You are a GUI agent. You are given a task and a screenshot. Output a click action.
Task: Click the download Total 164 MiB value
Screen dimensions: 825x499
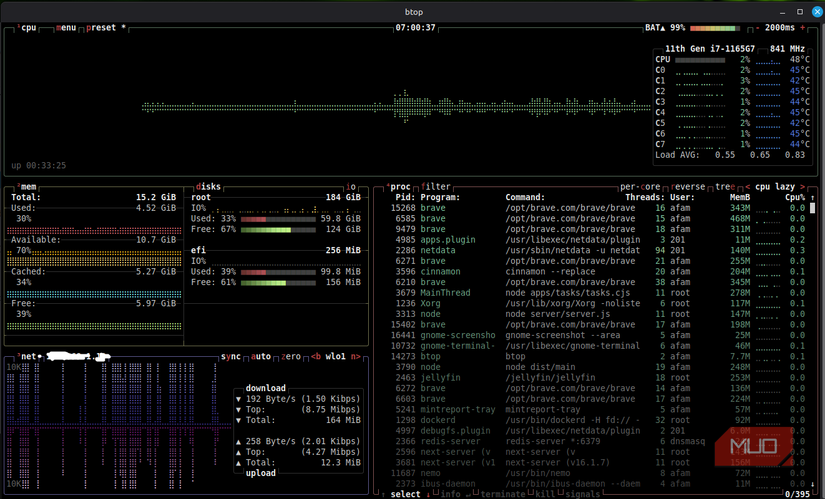pos(343,420)
